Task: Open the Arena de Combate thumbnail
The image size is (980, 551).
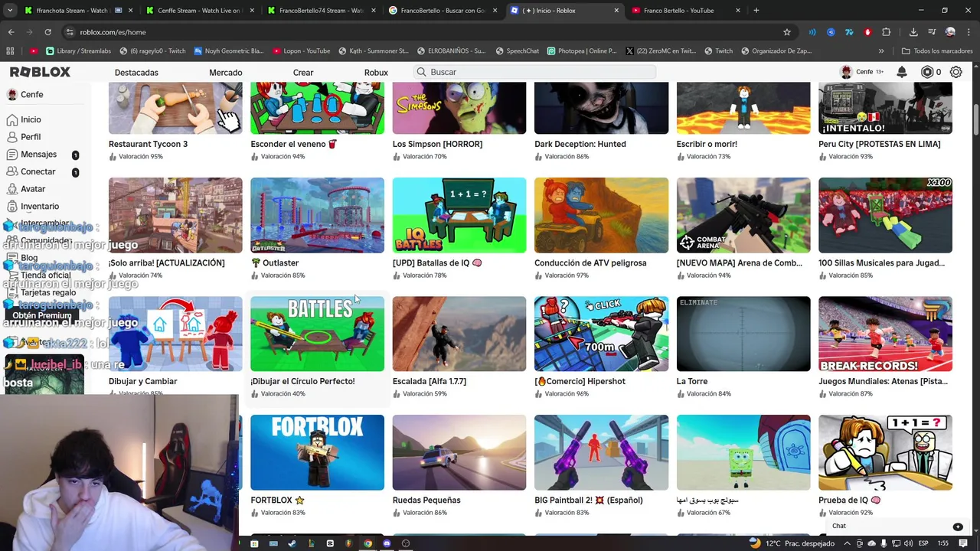Action: click(x=743, y=215)
